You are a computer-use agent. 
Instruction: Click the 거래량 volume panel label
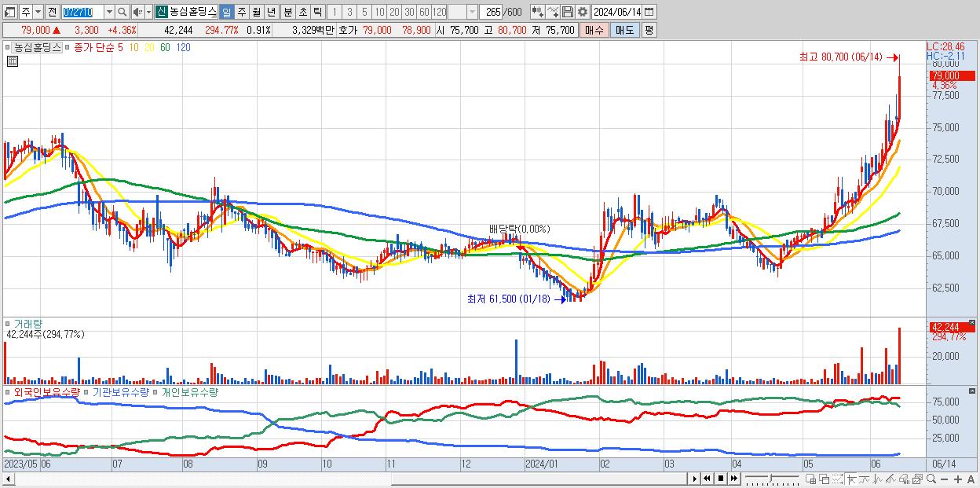tap(29, 324)
